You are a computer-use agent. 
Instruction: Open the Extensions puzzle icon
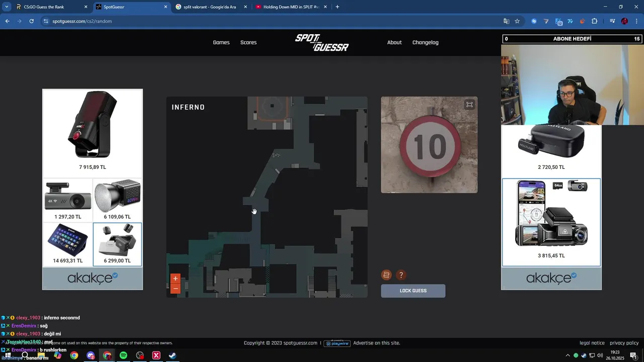[x=595, y=21]
